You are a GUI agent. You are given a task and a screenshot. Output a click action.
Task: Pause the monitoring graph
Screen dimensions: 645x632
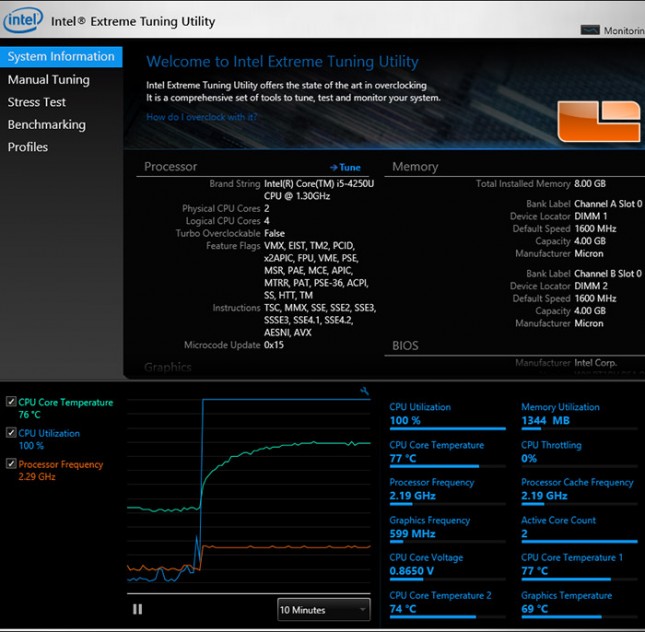click(x=137, y=609)
